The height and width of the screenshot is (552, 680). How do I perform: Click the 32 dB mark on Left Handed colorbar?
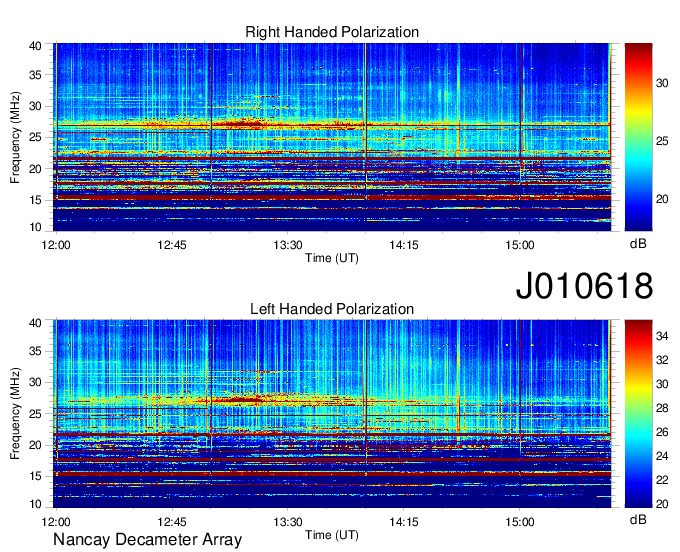[662, 360]
